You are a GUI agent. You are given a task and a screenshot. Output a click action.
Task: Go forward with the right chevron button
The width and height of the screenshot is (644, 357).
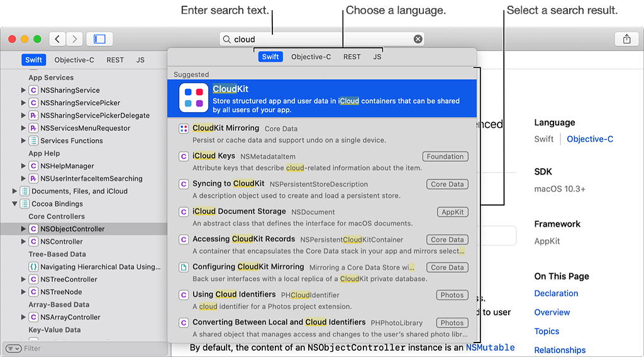pos(74,39)
